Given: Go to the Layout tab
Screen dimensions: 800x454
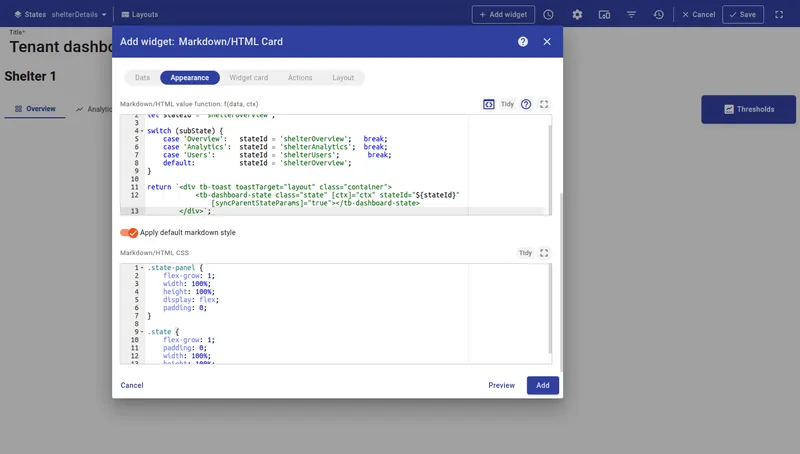Looking at the screenshot, I should point(343,78).
